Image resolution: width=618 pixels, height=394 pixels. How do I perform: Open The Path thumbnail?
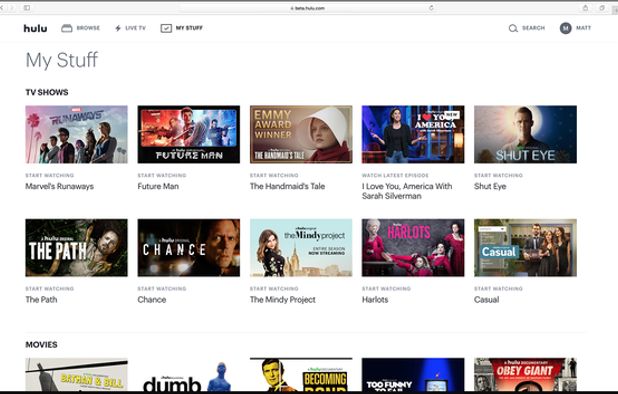click(76, 248)
